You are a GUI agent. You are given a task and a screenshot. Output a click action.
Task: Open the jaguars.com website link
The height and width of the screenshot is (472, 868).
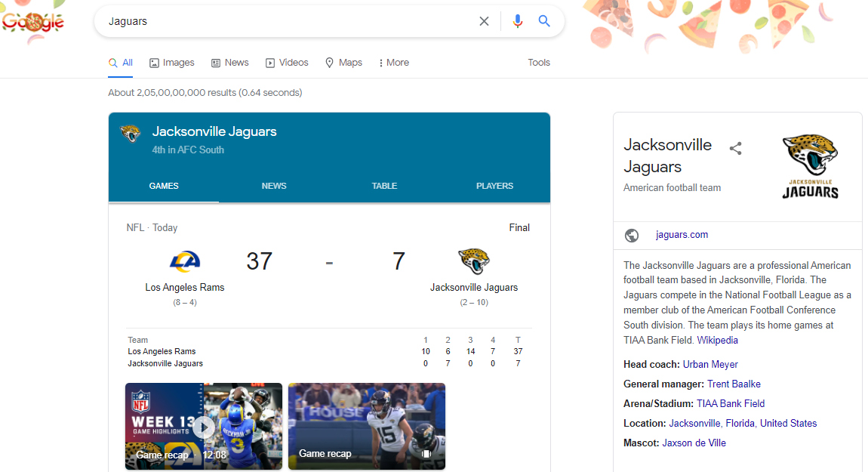pos(682,235)
